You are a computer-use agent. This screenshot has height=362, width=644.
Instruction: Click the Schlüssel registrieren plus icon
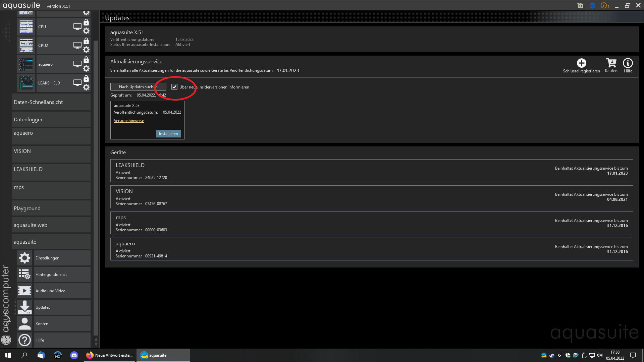click(581, 63)
